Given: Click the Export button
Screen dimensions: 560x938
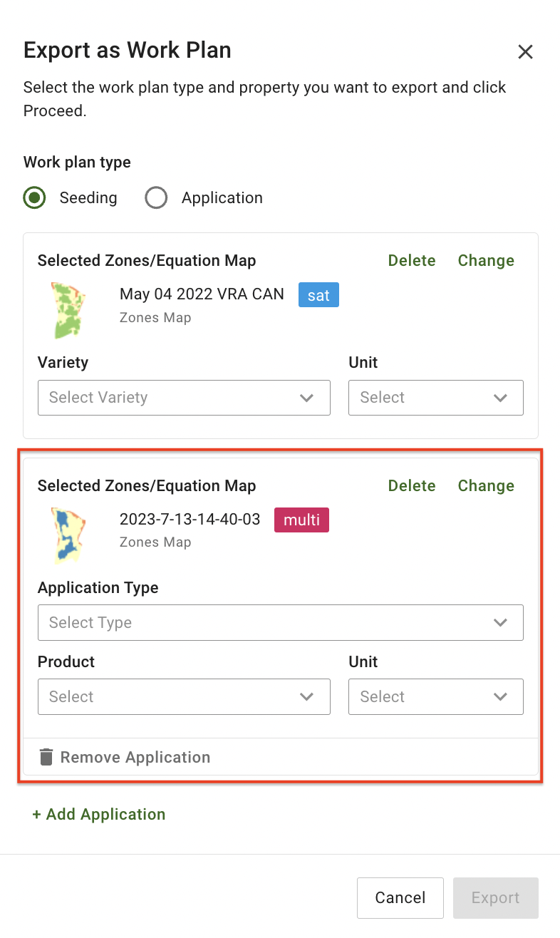Looking at the screenshot, I should 495,898.
